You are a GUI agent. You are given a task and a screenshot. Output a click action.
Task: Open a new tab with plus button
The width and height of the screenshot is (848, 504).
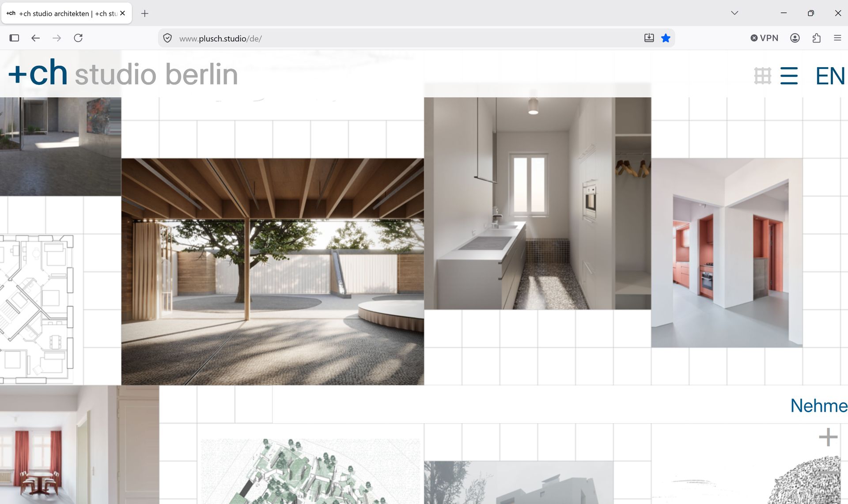click(x=144, y=13)
